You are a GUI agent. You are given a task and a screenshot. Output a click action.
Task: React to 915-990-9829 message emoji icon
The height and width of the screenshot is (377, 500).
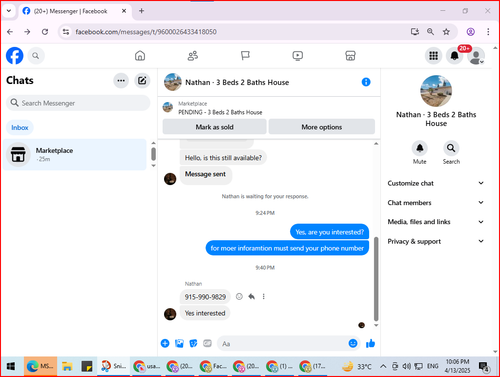pyautogui.click(x=239, y=296)
